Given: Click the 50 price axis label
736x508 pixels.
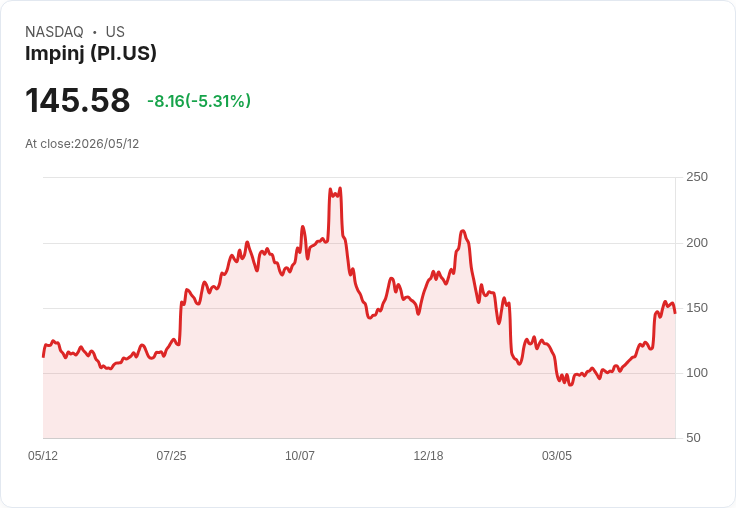Looking at the screenshot, I should (x=693, y=438).
